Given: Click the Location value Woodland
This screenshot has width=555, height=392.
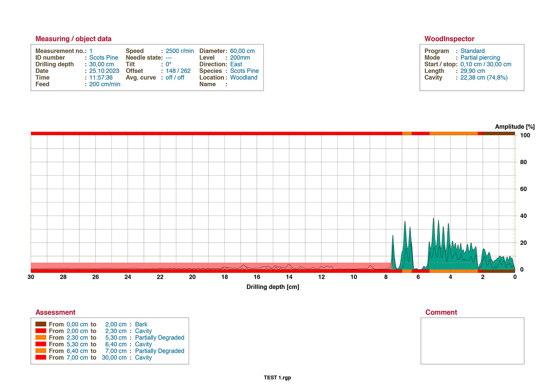Looking at the screenshot, I should [x=243, y=78].
